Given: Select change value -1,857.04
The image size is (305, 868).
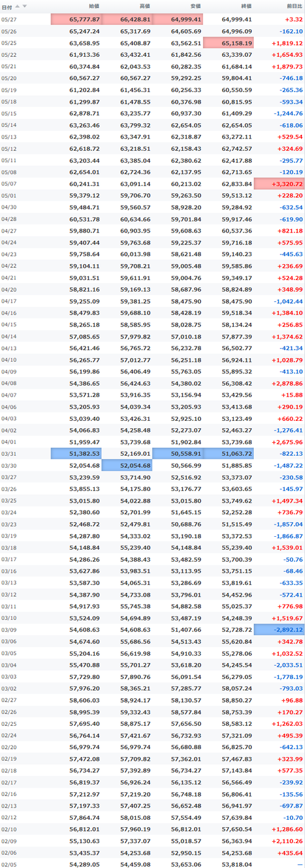Looking at the screenshot, I should click(x=289, y=525).
